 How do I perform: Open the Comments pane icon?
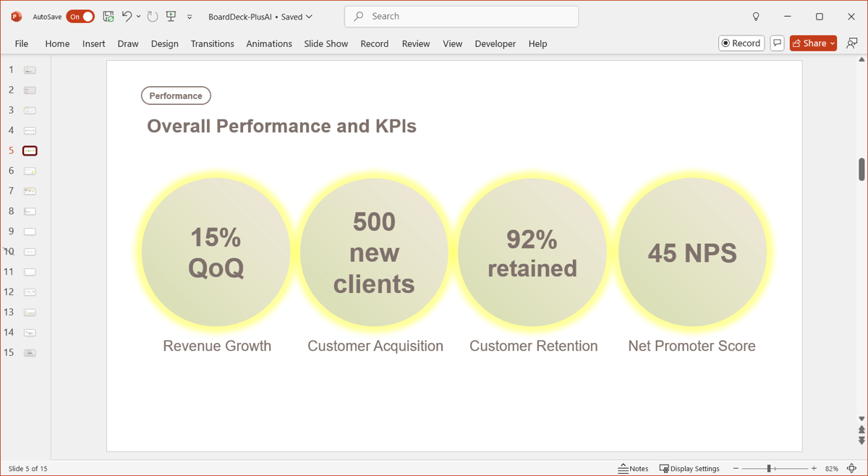pyautogui.click(x=777, y=43)
